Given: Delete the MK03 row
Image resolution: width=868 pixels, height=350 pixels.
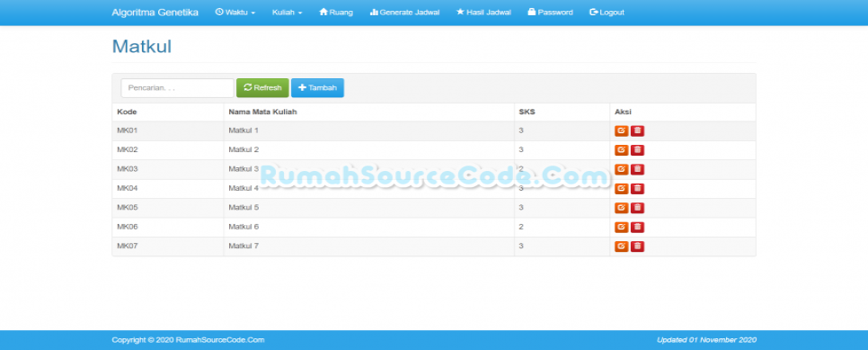Looking at the screenshot, I should tap(637, 169).
